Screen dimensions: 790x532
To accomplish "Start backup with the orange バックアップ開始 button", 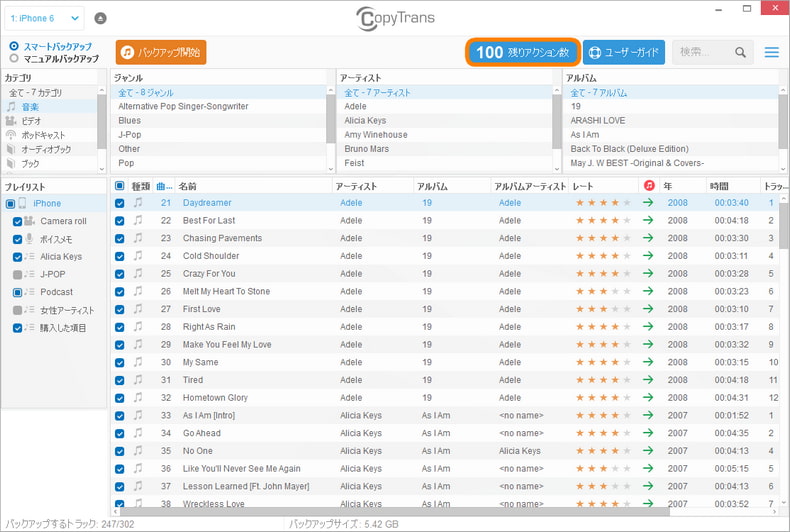I will click(x=161, y=52).
